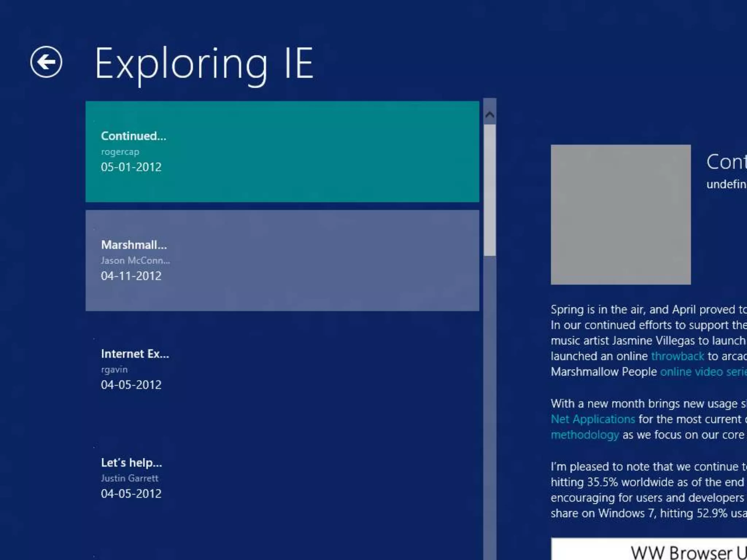The height and width of the screenshot is (560, 747).
Task: Click the article heading beside the thumbnail
Action: click(x=726, y=162)
